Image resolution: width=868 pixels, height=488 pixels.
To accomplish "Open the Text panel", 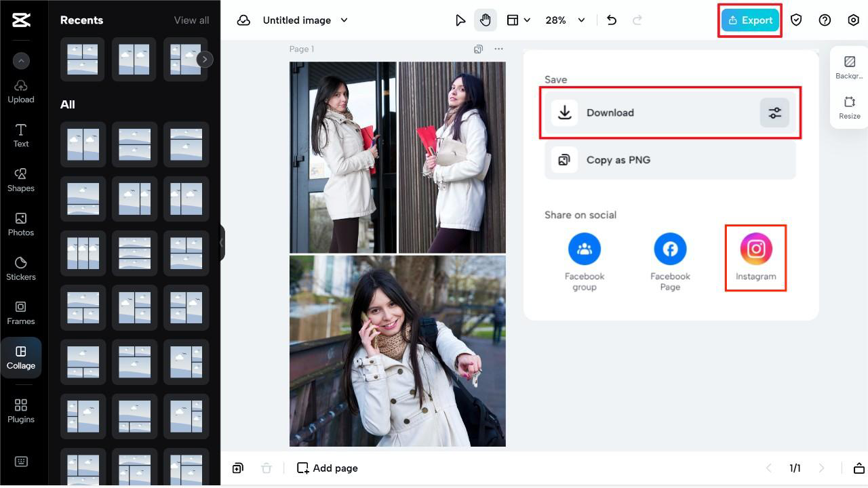I will coord(20,136).
